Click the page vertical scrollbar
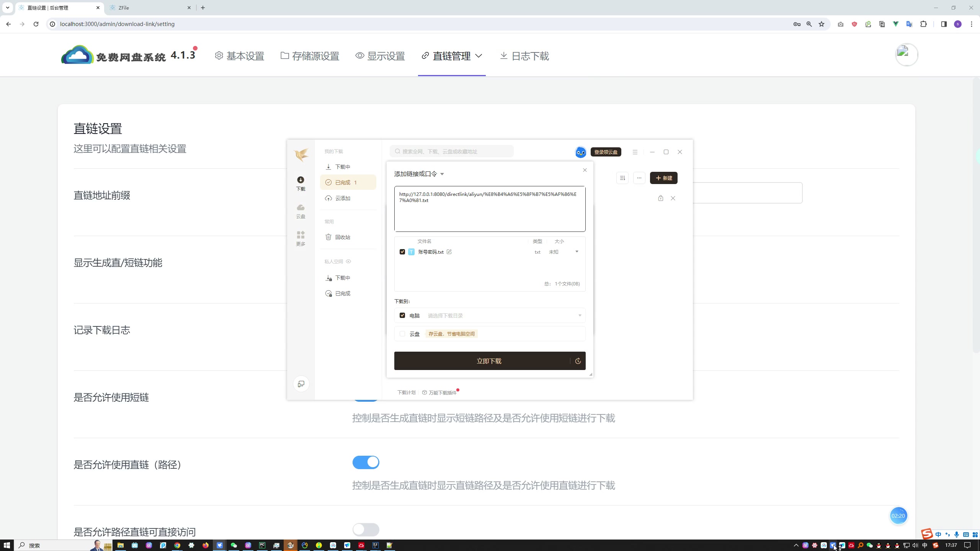This screenshot has width=980, height=551. [976, 215]
